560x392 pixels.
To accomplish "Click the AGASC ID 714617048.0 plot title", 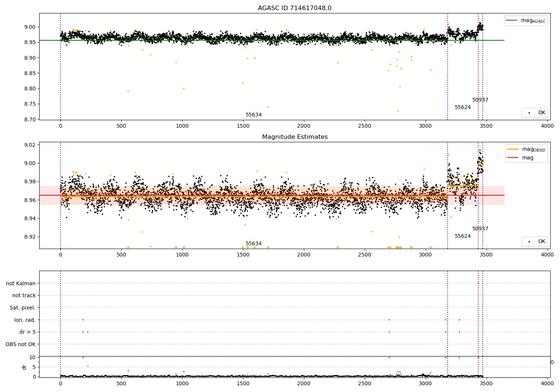I will 295,8.
